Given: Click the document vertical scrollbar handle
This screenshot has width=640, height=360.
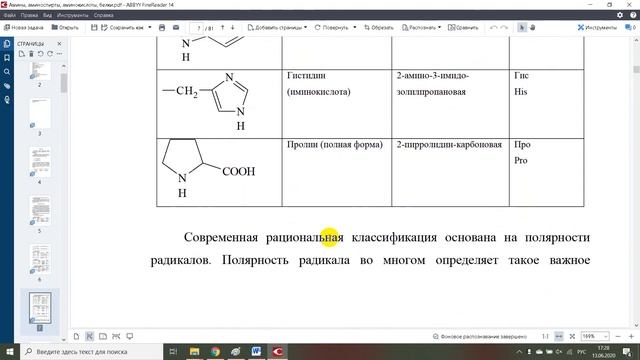Looking at the screenshot, I should pos(636,69).
